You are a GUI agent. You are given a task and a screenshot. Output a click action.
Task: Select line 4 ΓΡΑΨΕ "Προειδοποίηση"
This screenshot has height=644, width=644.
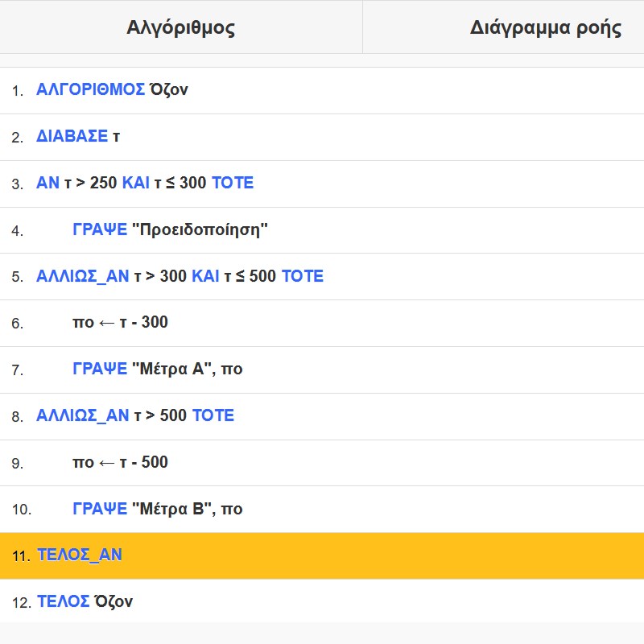click(322, 230)
